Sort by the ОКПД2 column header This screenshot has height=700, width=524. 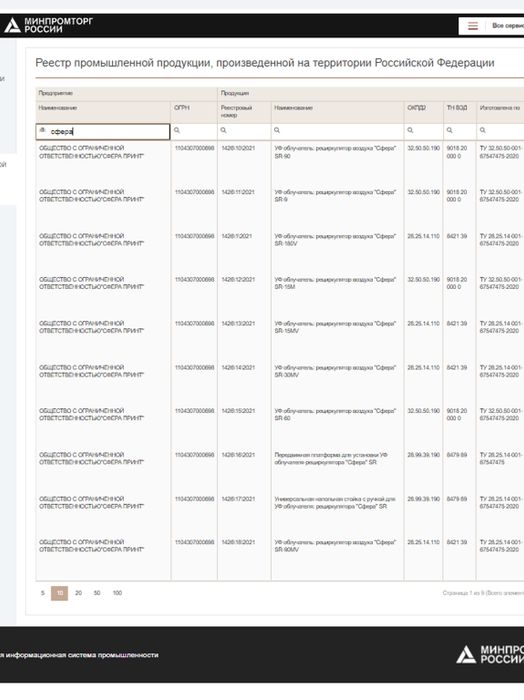click(416, 108)
